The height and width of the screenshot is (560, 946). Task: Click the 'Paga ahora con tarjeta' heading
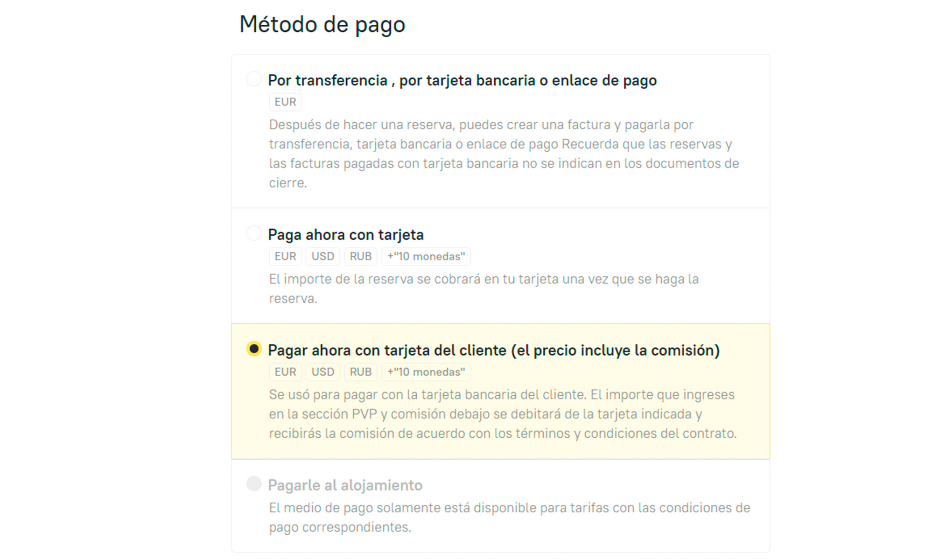[346, 234]
